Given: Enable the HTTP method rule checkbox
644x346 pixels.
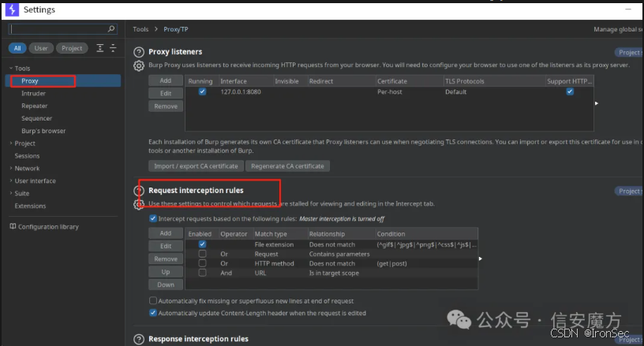Looking at the screenshot, I should click(202, 263).
